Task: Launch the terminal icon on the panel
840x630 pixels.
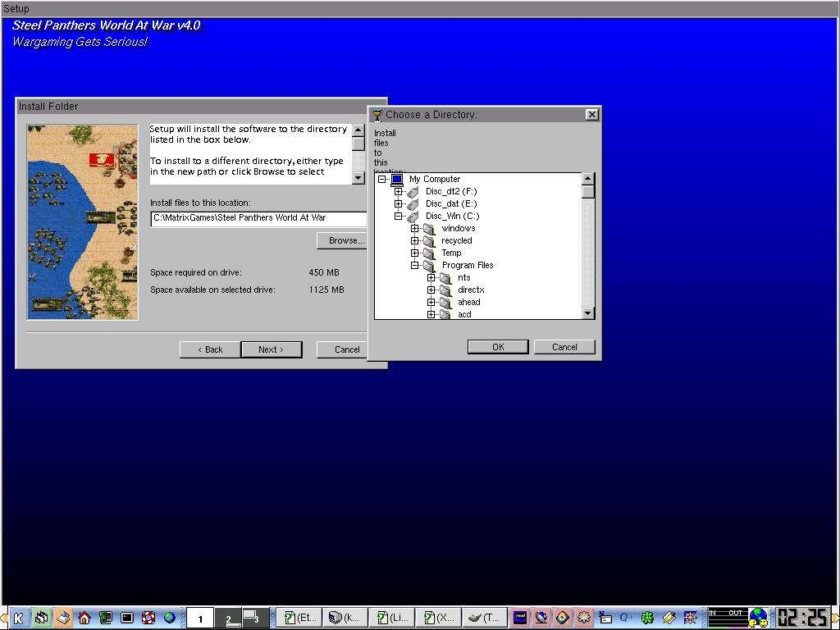Action: tap(127, 619)
